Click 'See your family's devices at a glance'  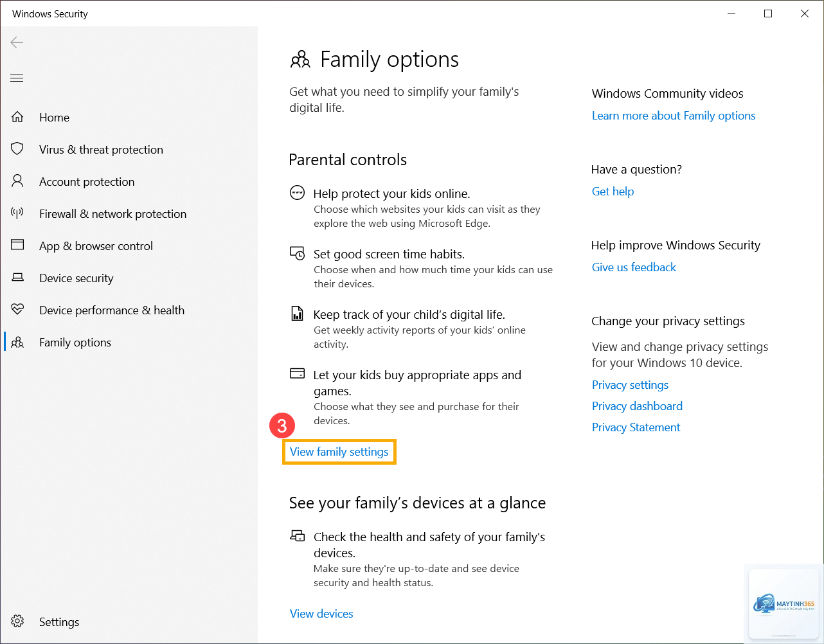(x=417, y=503)
